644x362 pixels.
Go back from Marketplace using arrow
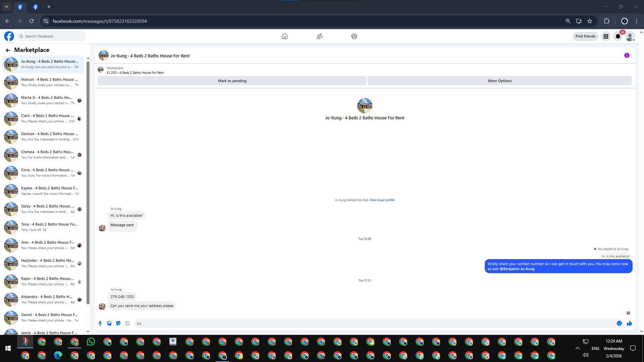[8, 50]
